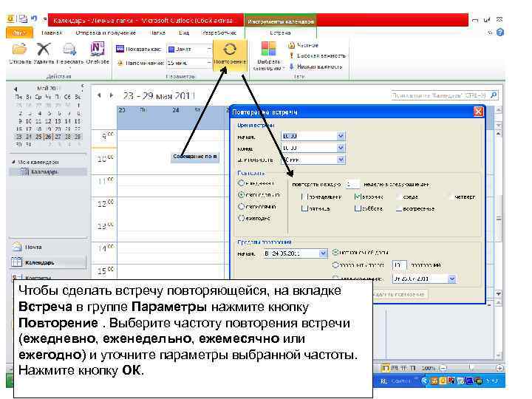Viewport: 532px width, 399px height.
Task: Select the ежемесячно recurrence radio button
Action: (x=241, y=206)
